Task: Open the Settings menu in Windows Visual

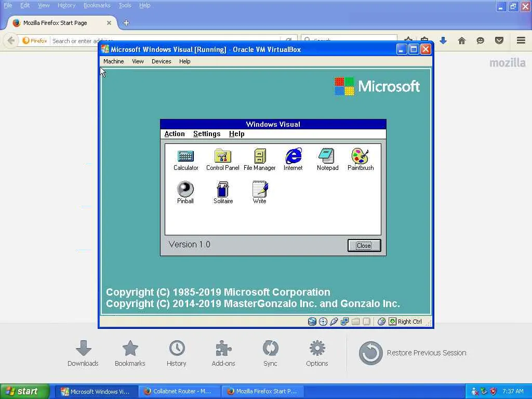Action: (x=207, y=134)
